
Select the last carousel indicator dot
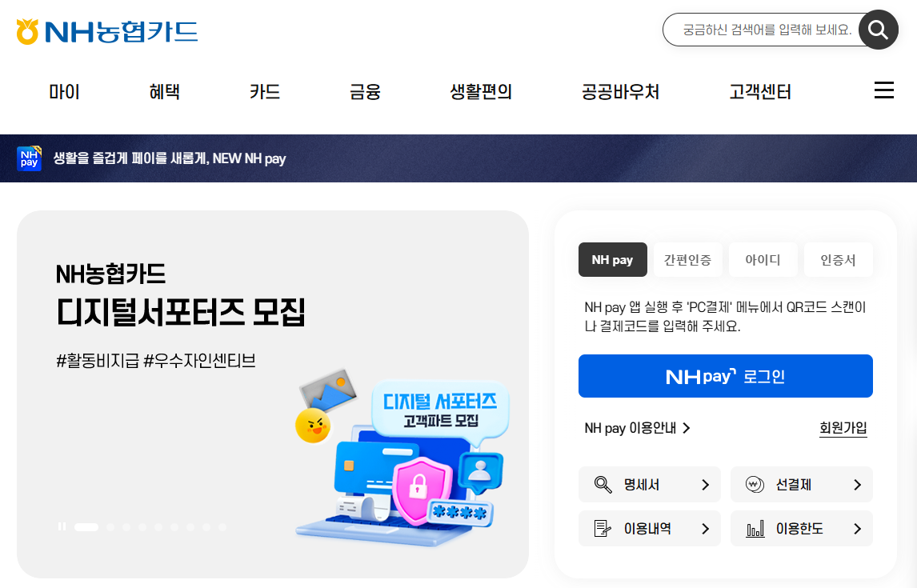(x=222, y=526)
